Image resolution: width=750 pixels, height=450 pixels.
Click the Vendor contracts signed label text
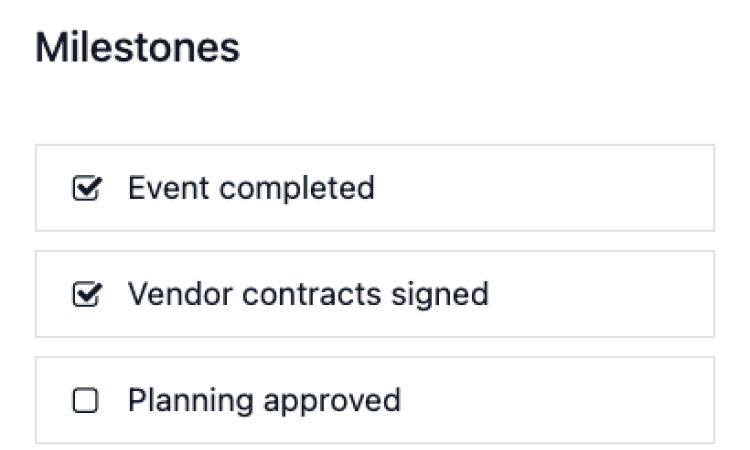coord(308,294)
